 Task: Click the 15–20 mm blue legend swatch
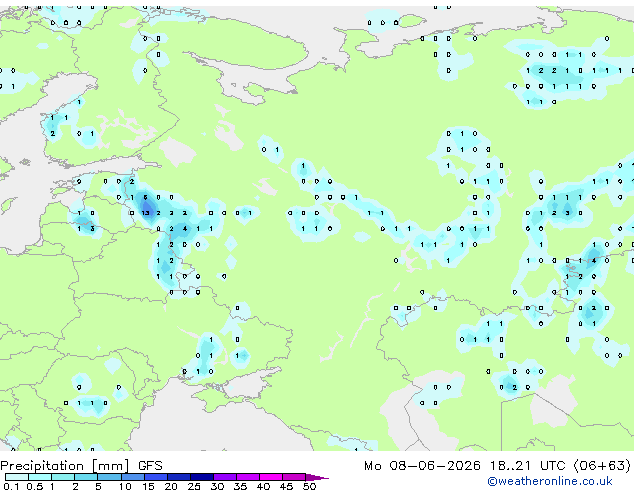(156, 477)
